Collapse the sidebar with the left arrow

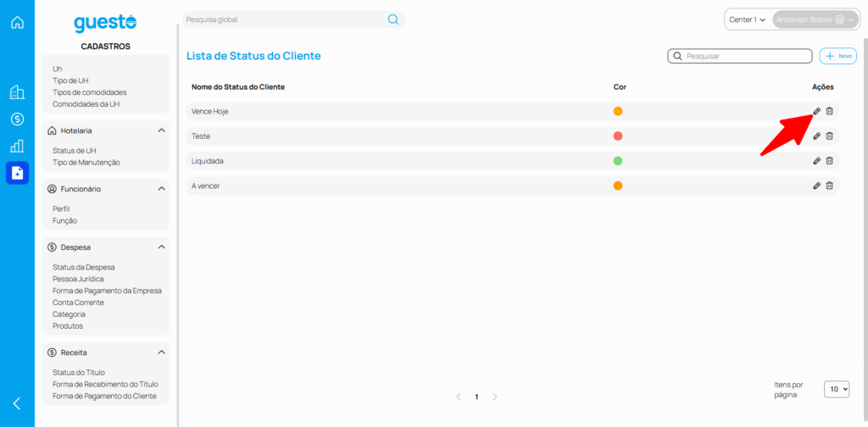tap(17, 403)
